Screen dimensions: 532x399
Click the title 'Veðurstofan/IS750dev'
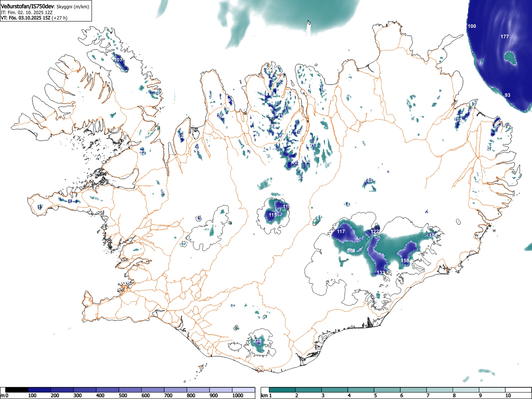click(x=27, y=6)
